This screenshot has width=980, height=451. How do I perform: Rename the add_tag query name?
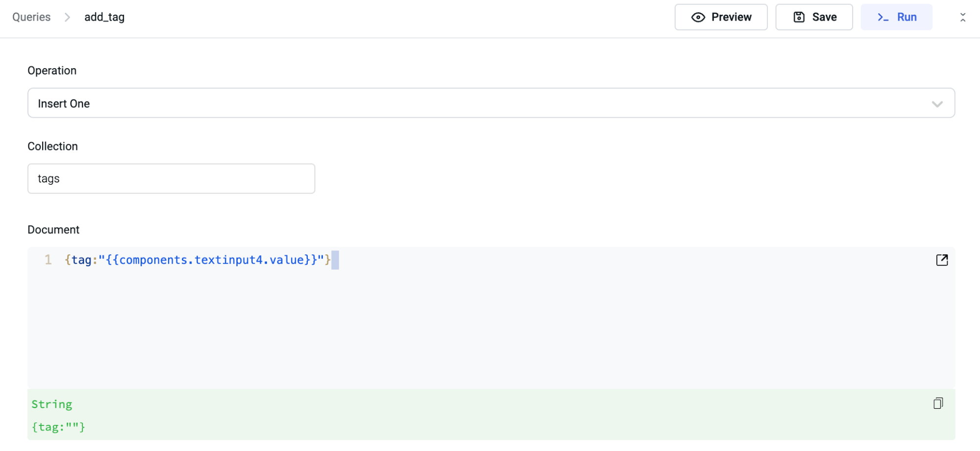pos(104,17)
